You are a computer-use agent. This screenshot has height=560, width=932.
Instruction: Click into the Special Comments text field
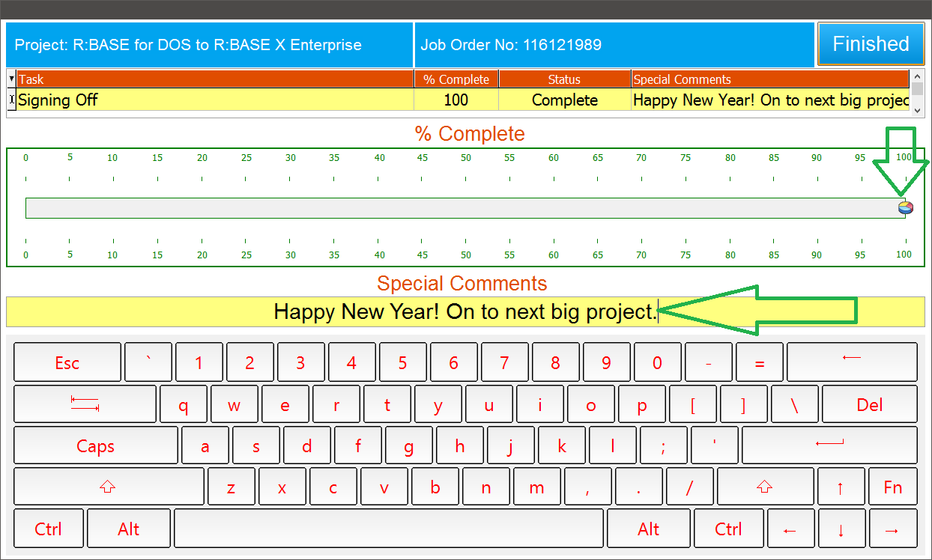465,312
